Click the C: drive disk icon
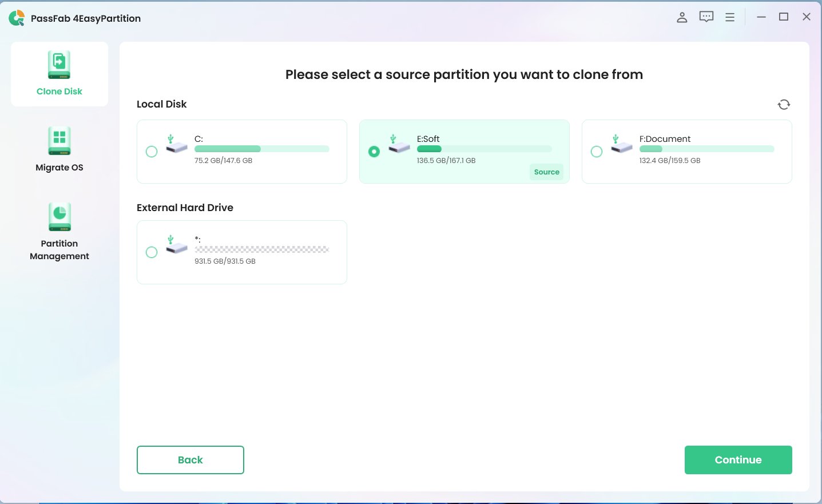This screenshot has height=504, width=822. 176,144
